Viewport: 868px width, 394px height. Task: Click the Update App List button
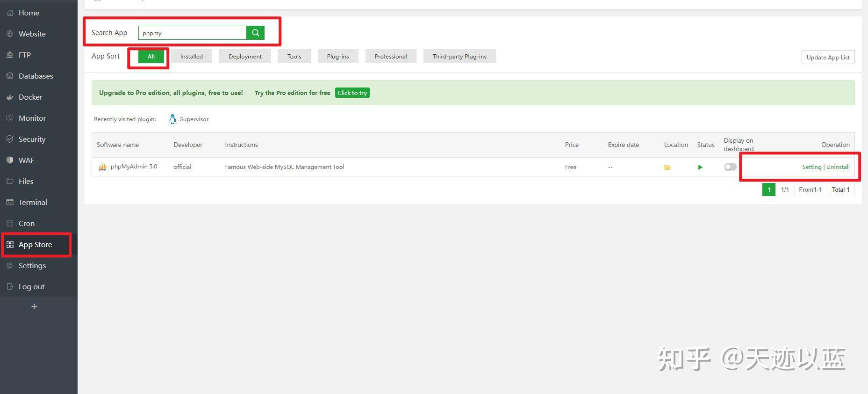pos(828,57)
